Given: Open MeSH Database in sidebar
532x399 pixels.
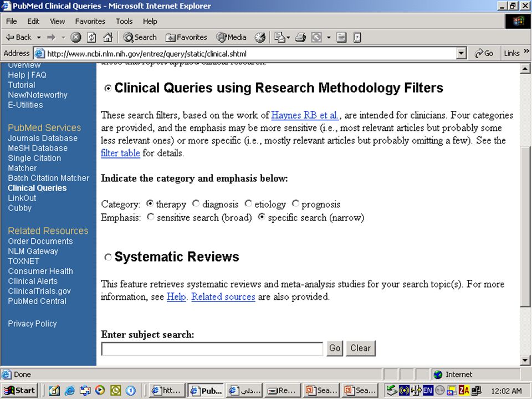Looking at the screenshot, I should point(38,149).
